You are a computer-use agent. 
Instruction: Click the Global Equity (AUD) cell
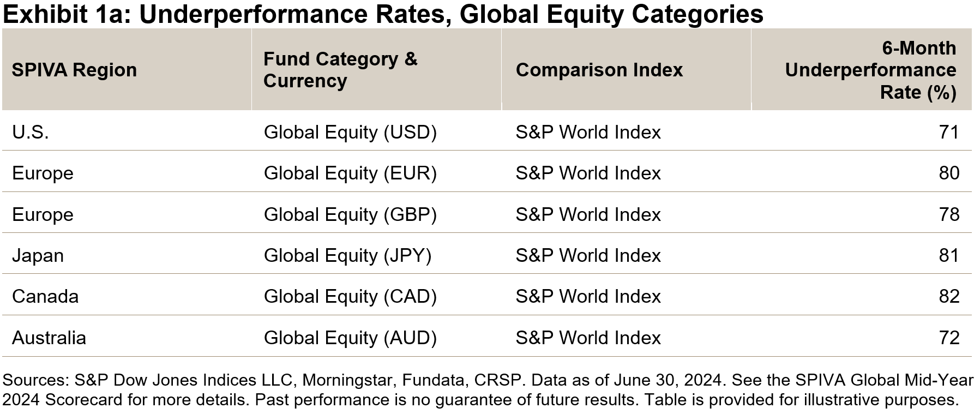(350, 338)
